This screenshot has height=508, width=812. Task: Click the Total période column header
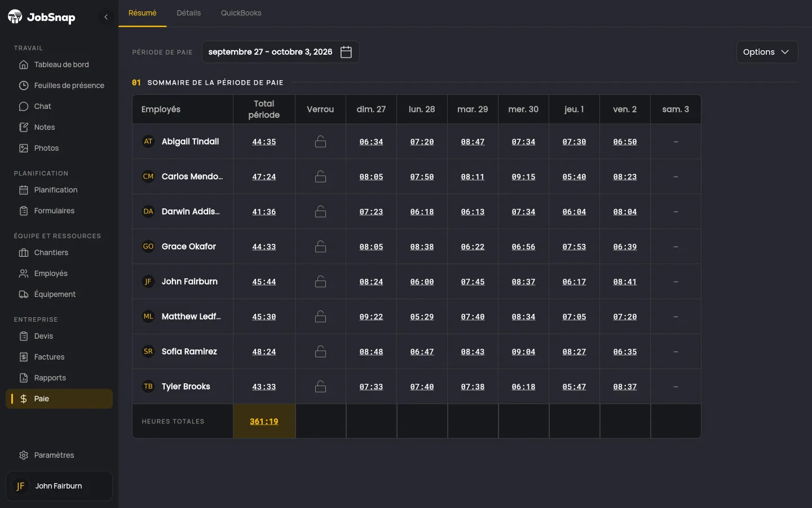[x=264, y=109]
